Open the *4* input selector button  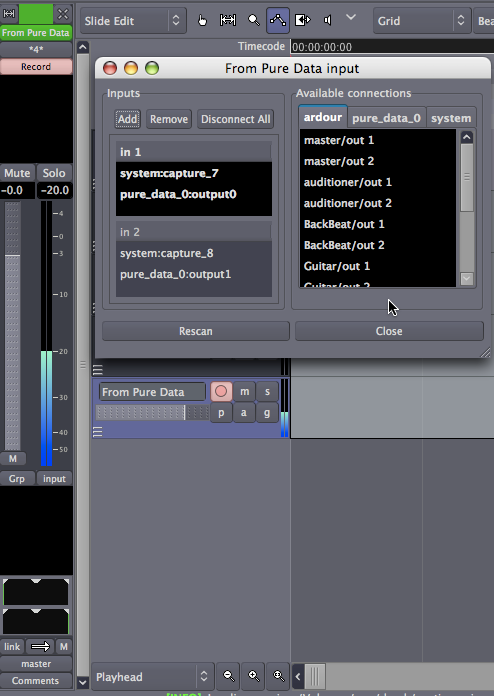pos(36,49)
